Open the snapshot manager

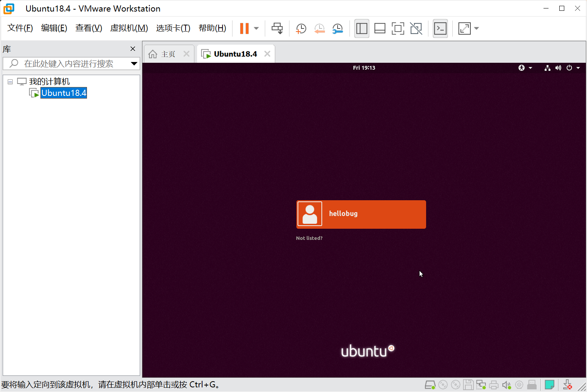click(338, 28)
